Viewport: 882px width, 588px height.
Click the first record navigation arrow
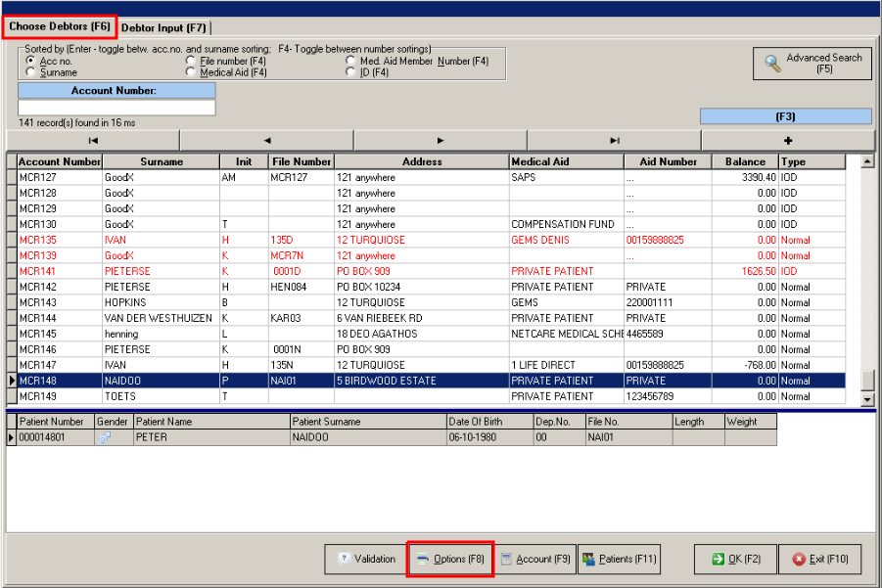(93, 141)
